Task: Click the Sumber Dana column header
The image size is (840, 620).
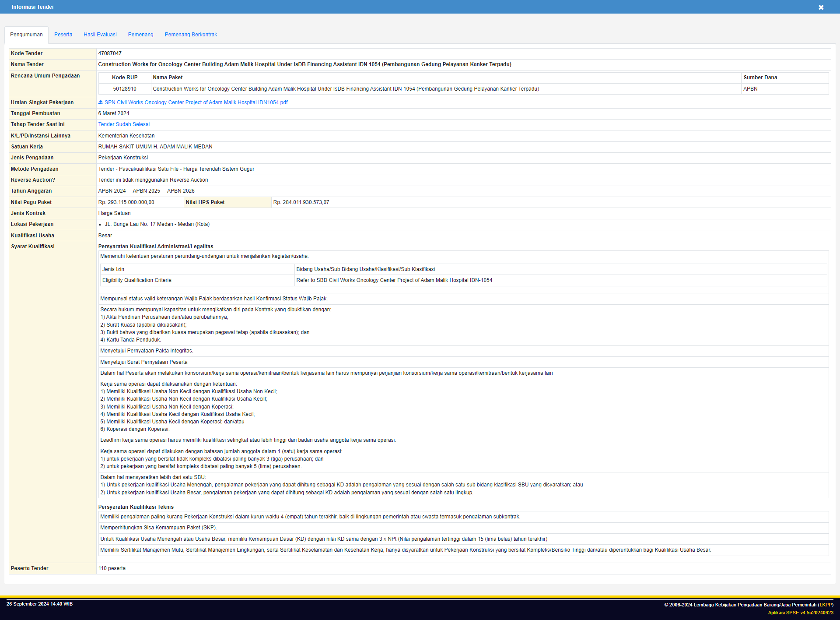Action: (x=760, y=77)
